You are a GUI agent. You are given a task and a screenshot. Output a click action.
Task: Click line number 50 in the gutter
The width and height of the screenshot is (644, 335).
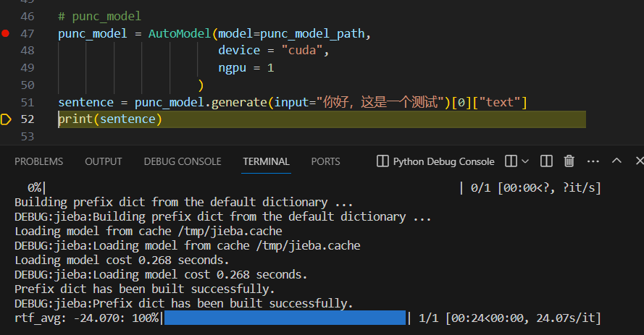click(28, 85)
